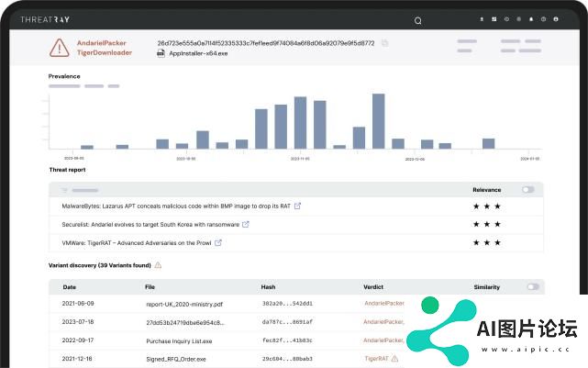
Task: Open external link icon for MalwareBytes report
Action: click(x=297, y=206)
